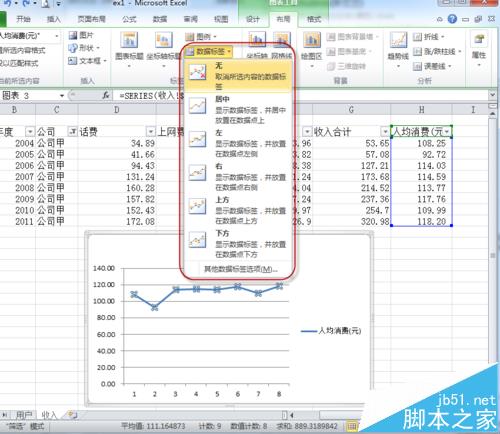Click the 图表基底 chart floor button
This screenshot has width=500, height=434.
pyautogui.click(x=349, y=51)
